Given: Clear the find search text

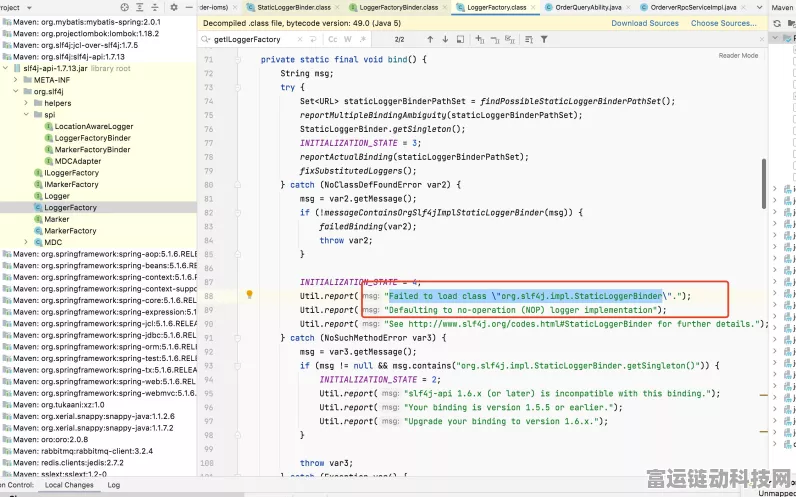Looking at the screenshot, I should click(300, 40).
